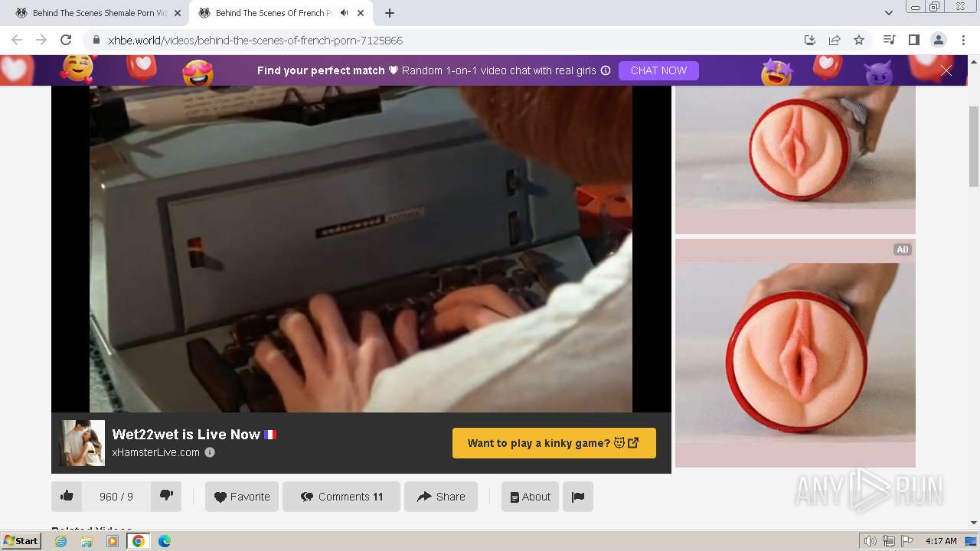Screen dimensions: 980x551
Task: Click the 960 / 9 vote count
Action: pos(116,497)
